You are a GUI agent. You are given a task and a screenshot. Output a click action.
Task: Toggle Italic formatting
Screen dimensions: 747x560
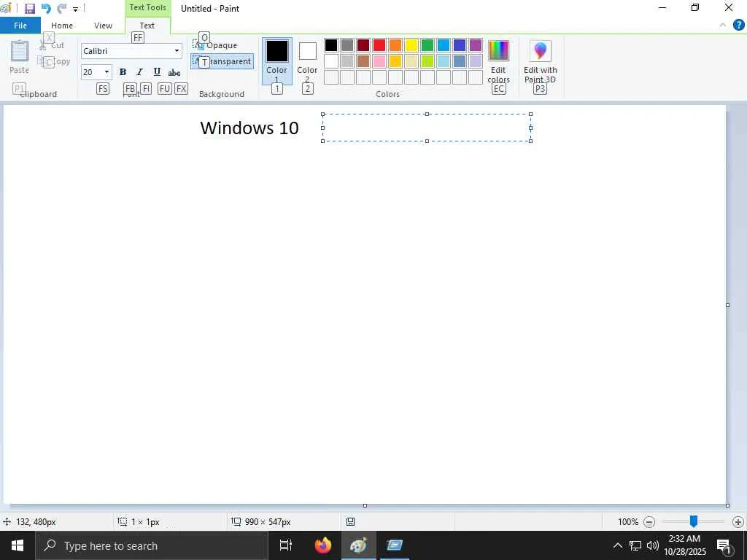(x=139, y=72)
